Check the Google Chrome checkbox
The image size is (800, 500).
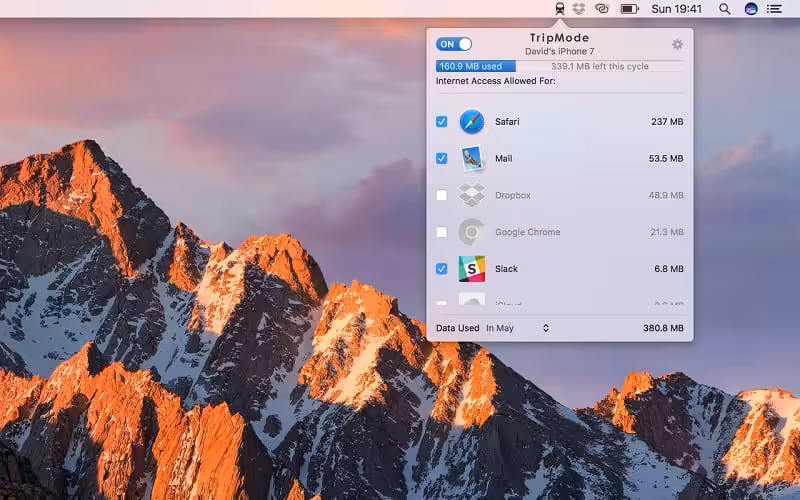click(442, 232)
